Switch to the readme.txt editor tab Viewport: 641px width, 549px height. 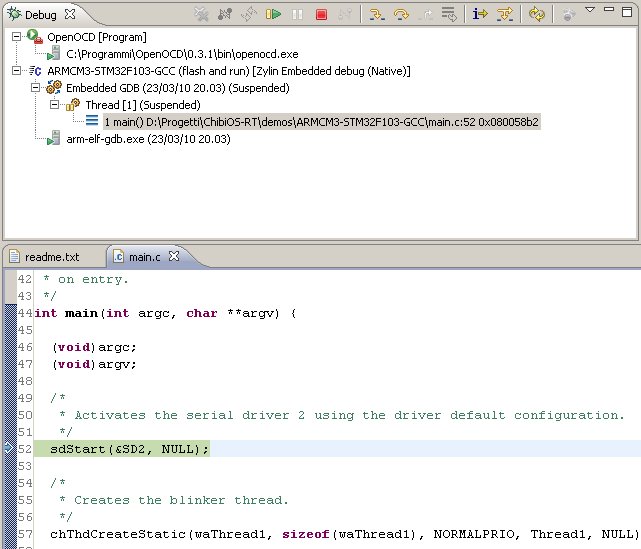coord(51,257)
